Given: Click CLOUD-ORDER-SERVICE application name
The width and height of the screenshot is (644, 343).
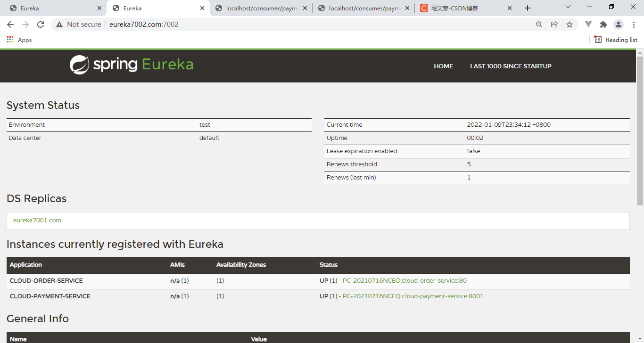Looking at the screenshot, I should [x=46, y=281].
